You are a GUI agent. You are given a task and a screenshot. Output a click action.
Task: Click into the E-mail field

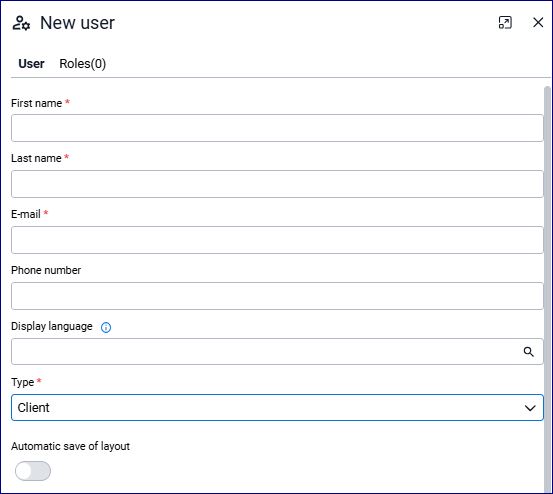[277, 240]
